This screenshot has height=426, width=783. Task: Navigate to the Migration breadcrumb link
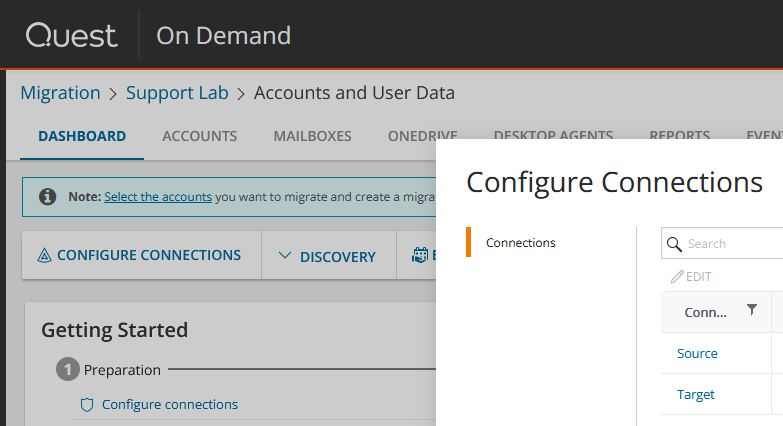pyautogui.click(x=61, y=93)
